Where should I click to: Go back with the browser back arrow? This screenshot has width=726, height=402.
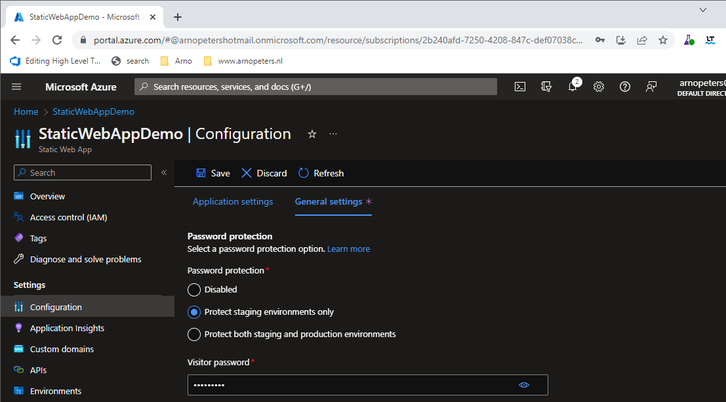click(15, 40)
